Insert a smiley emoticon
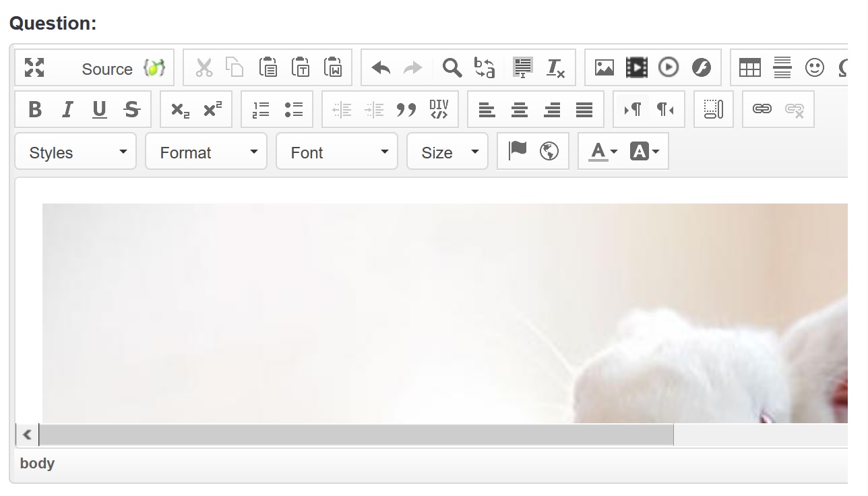Viewport: 868px width, 496px height. click(814, 67)
